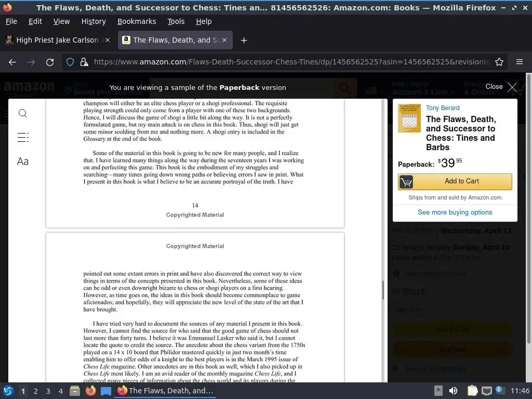The image size is (532, 399).
Task: Click the removable media eject tray icon
Action: [x=438, y=391]
